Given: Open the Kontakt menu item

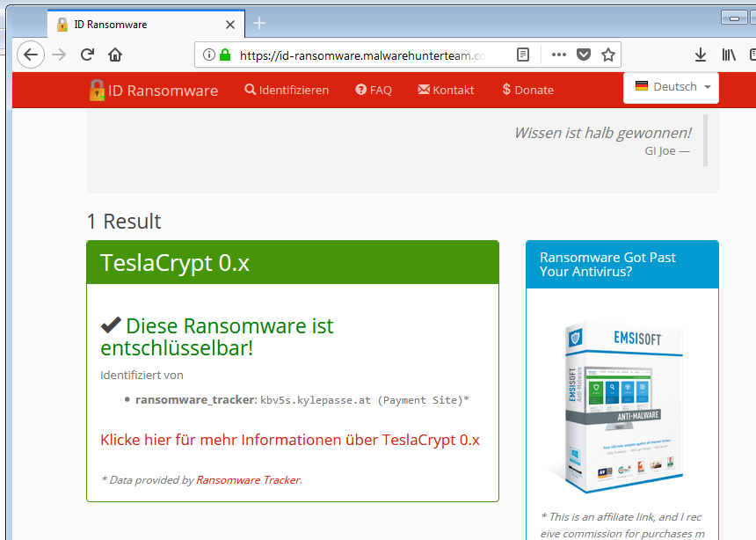Looking at the screenshot, I should 446,91.
